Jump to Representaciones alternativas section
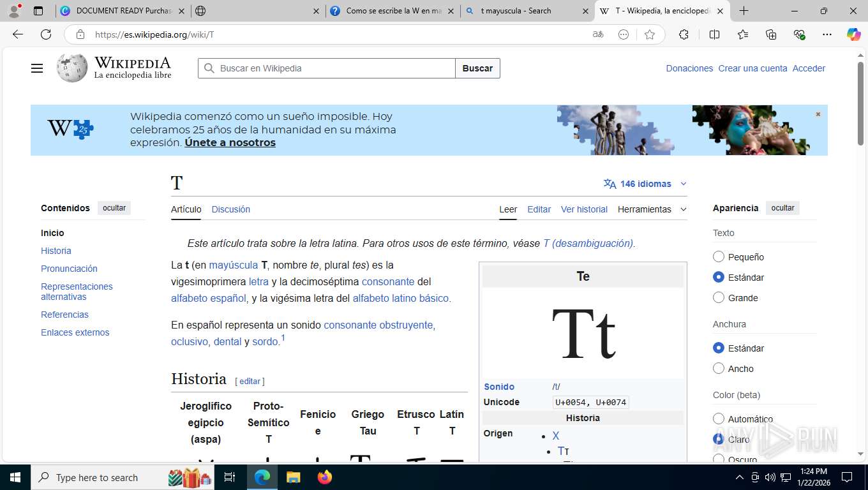 tap(77, 292)
